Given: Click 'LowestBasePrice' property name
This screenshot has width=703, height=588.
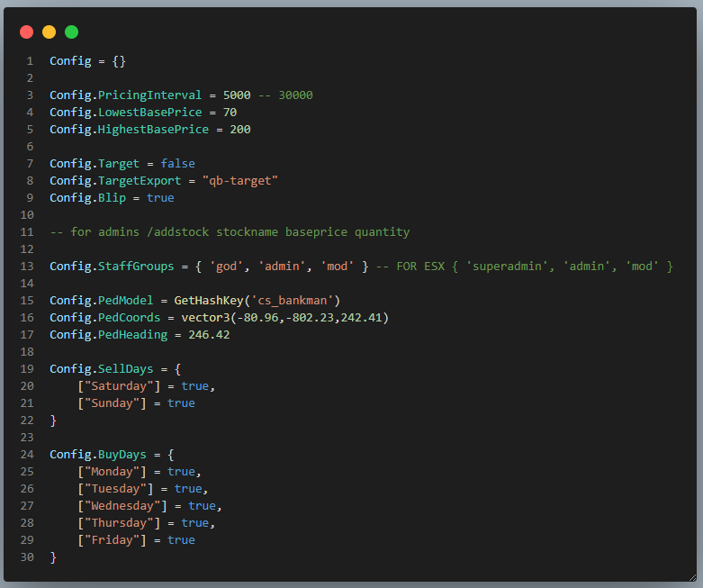Looking at the screenshot, I should pos(149,113).
